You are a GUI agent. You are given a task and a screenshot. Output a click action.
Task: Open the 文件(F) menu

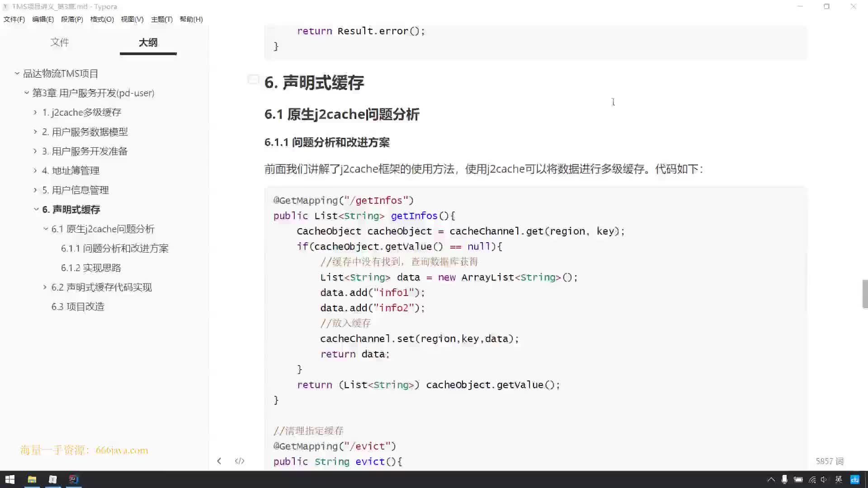tap(14, 19)
